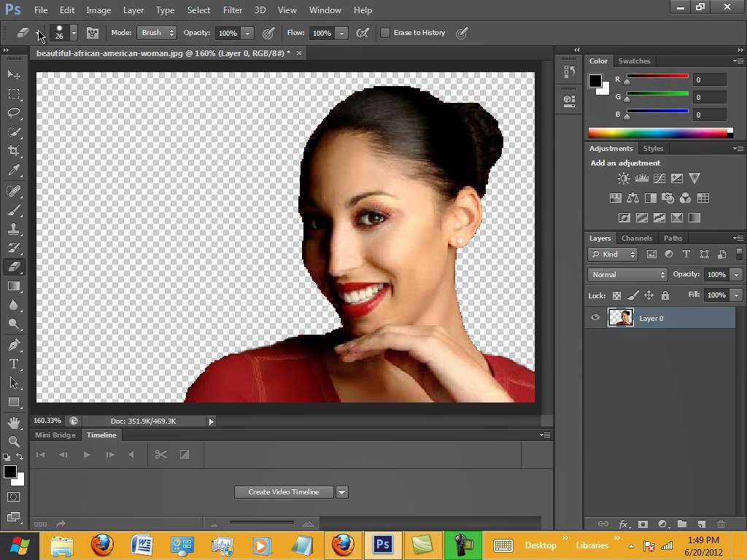Select the Clone Stamp tool
This screenshot has width=747, height=560.
(14, 229)
